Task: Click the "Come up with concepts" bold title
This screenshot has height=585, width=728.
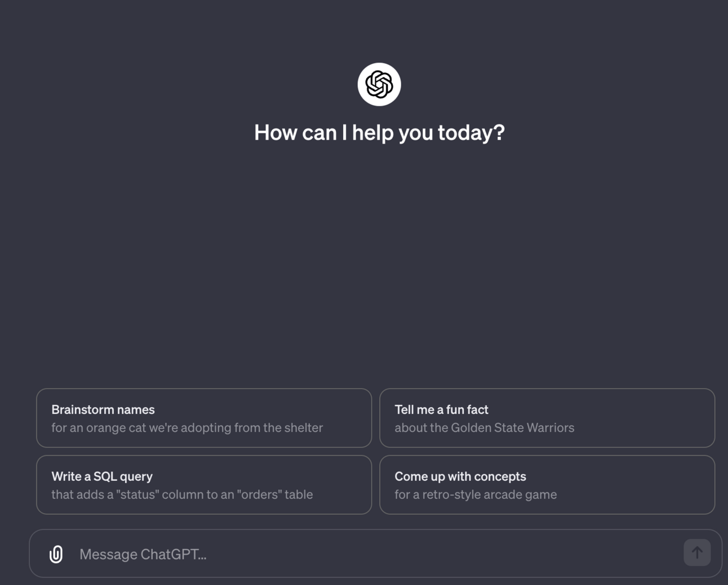Action: point(460,476)
